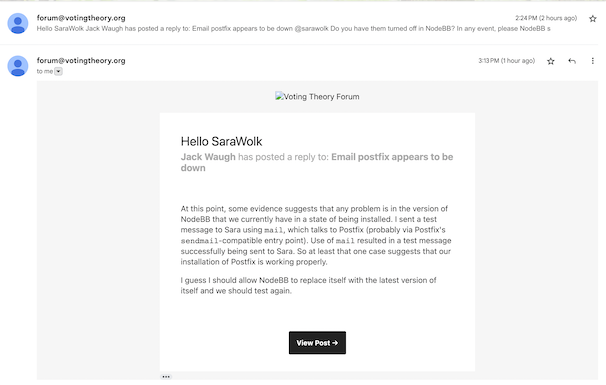The image size is (606, 385).
Task: Open more options three-dot menu
Action: click(592, 61)
